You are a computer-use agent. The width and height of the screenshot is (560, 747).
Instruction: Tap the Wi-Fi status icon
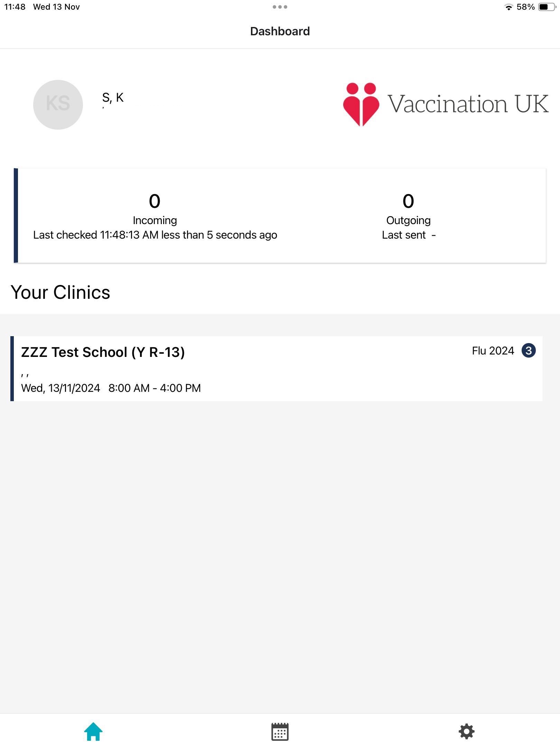point(508,7)
